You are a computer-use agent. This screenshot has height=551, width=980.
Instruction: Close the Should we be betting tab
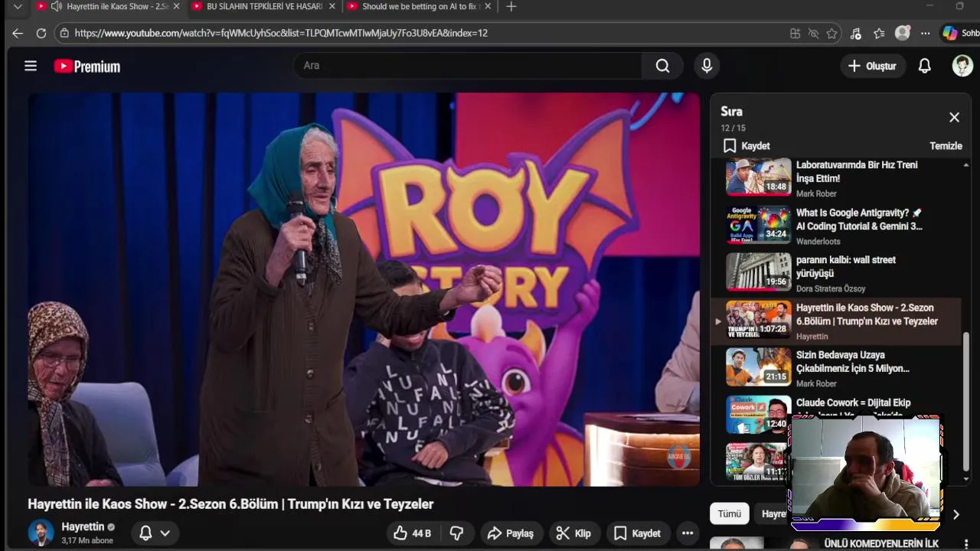(x=488, y=6)
